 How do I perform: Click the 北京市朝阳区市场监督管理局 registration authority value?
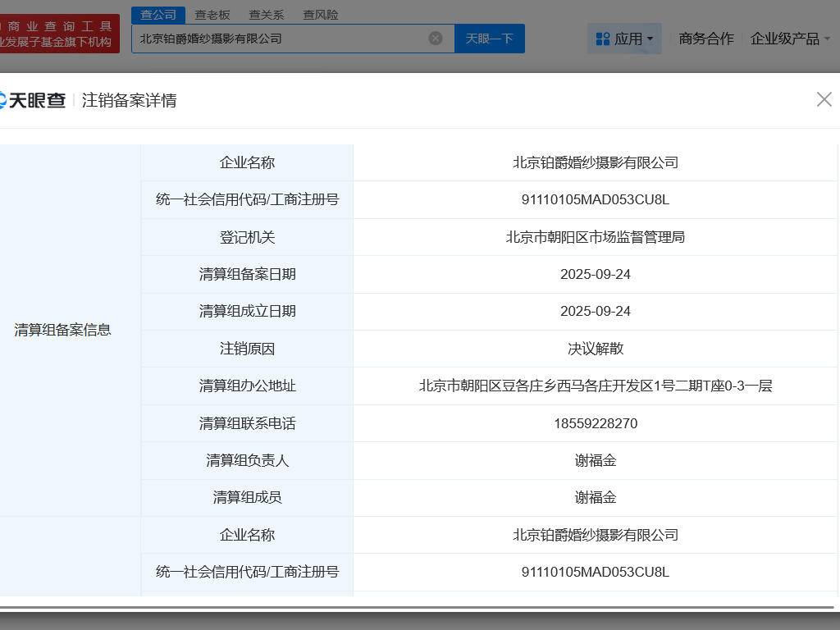click(x=596, y=237)
